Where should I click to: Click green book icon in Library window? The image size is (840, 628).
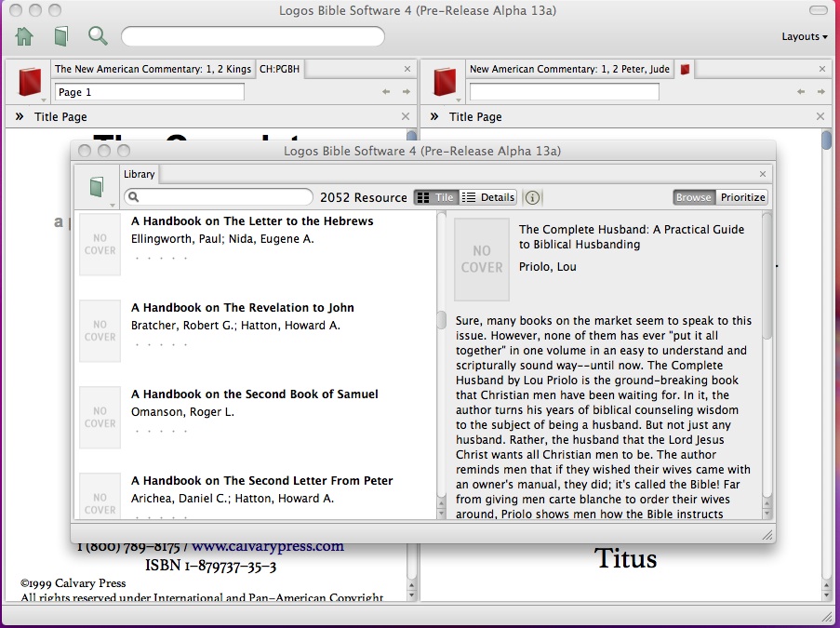(97, 186)
